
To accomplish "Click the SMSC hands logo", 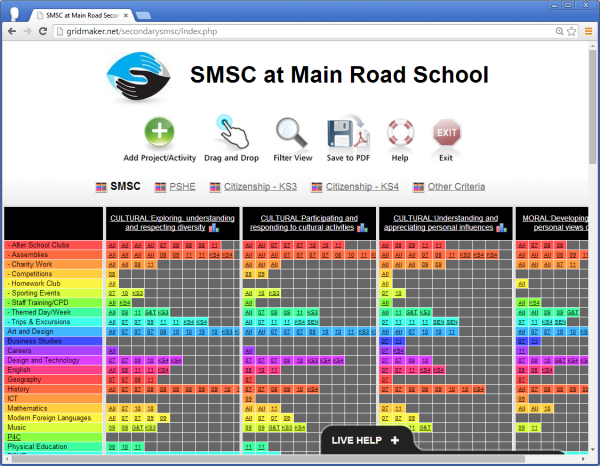I will coord(138,78).
